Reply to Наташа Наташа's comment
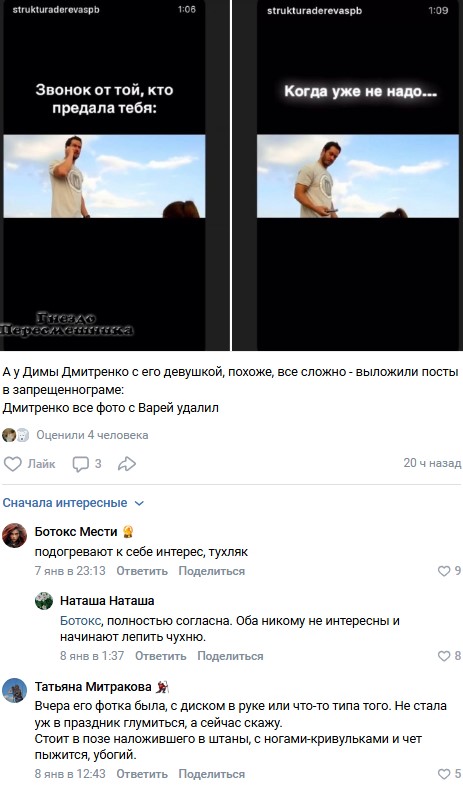The height and width of the screenshot is (787, 463). pos(161,655)
